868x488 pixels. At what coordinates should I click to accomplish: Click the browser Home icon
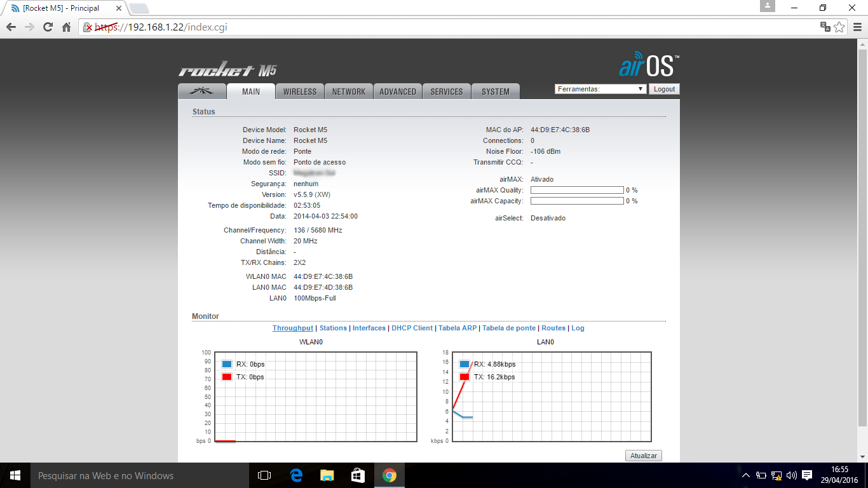click(x=66, y=27)
